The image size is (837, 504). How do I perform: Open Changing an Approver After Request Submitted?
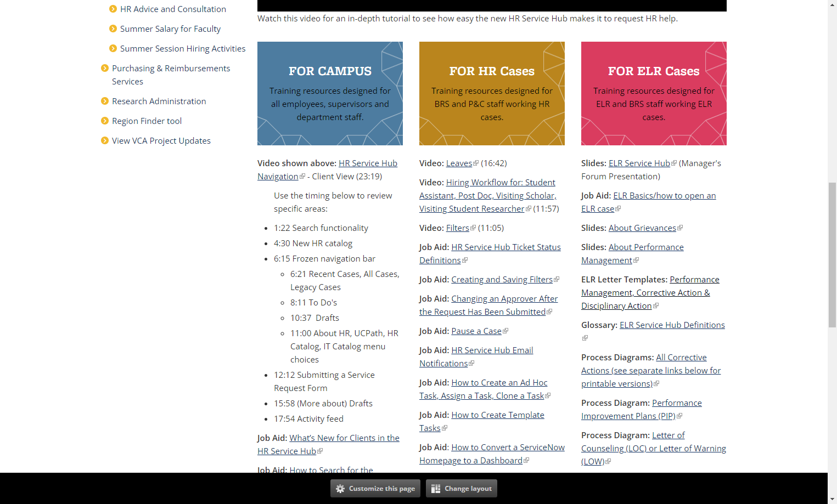488,305
